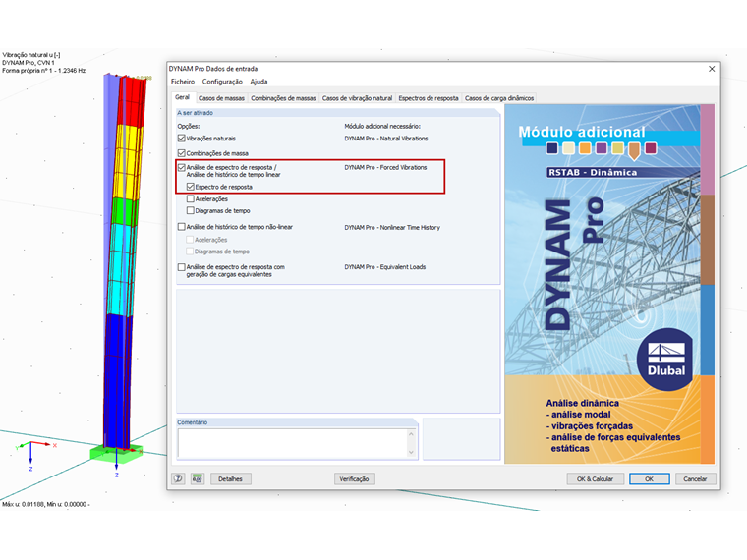The width and height of the screenshot is (747, 560).
Task: Click the Cancelar button
Action: point(695,479)
